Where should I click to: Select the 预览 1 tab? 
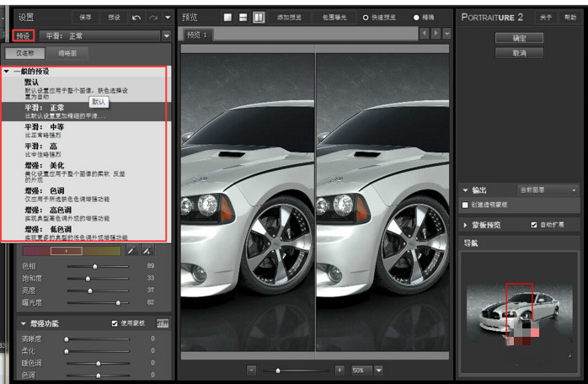[199, 35]
